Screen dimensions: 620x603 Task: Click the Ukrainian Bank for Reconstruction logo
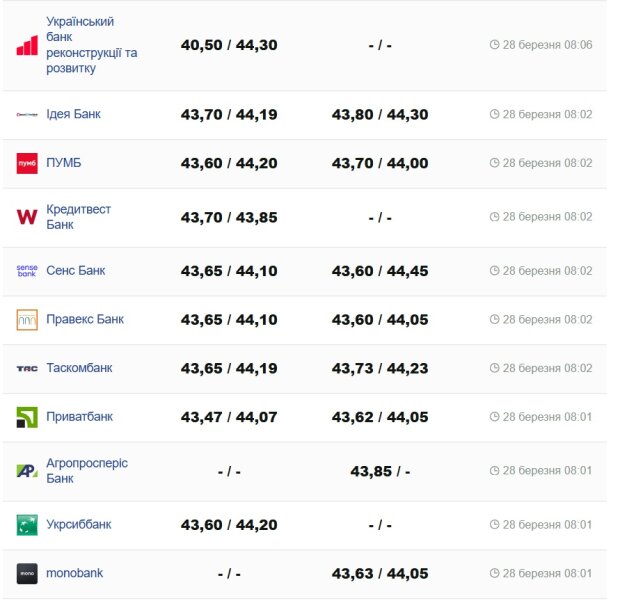point(27,45)
